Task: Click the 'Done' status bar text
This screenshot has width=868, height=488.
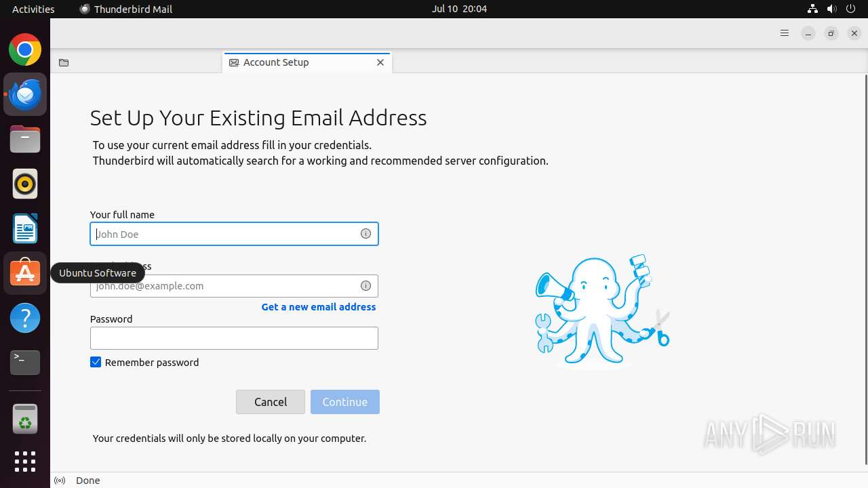Action: click(x=88, y=481)
